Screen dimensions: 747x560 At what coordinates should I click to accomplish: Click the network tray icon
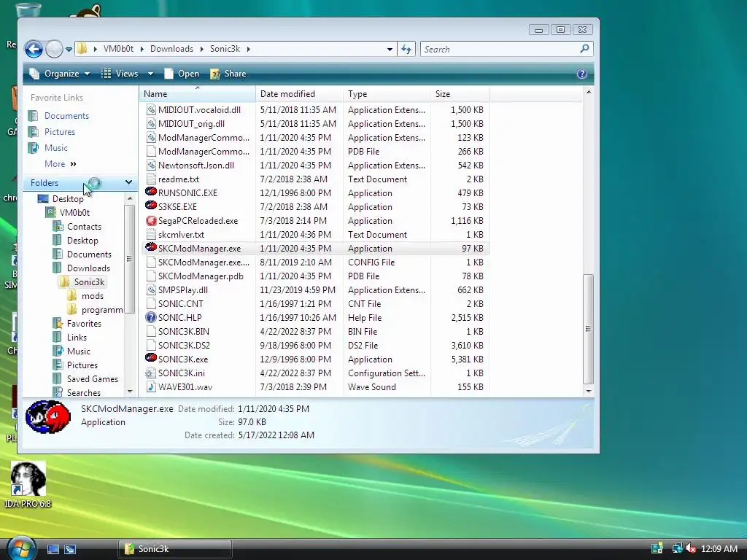tap(677, 548)
